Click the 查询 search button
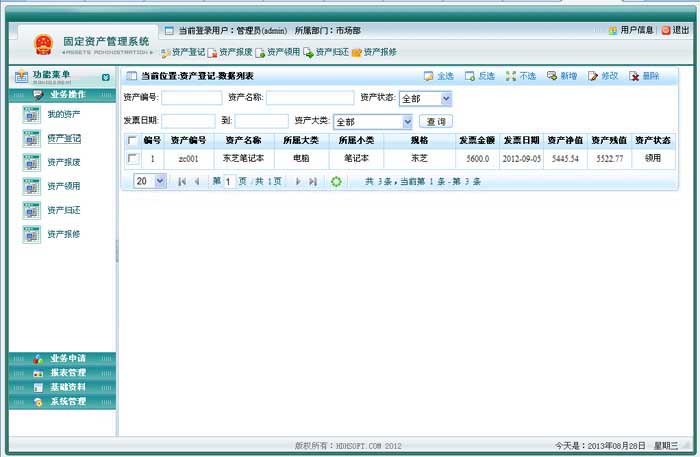 click(x=435, y=121)
